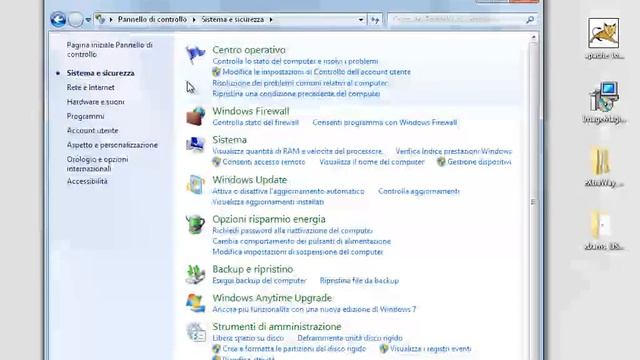Image resolution: width=640 pixels, height=360 pixels.
Task: Click Consenti programma con Windows Firewall
Action: pyautogui.click(x=384, y=122)
